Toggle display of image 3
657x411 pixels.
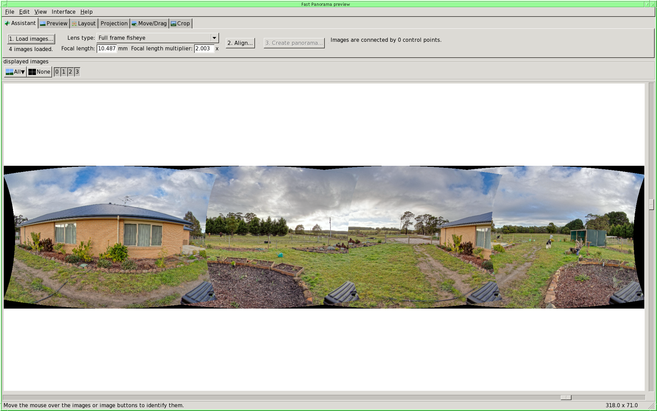tap(77, 72)
